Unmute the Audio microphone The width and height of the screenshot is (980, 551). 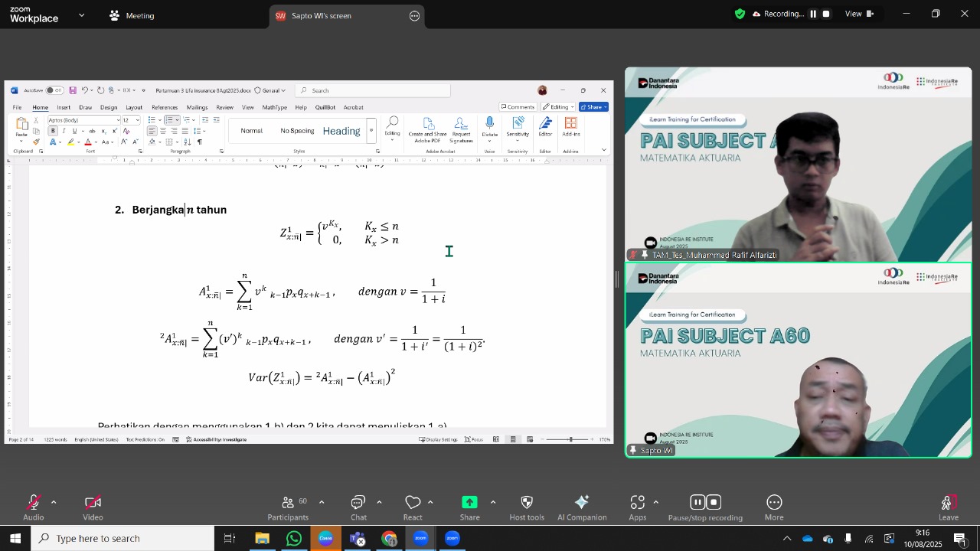point(33,507)
